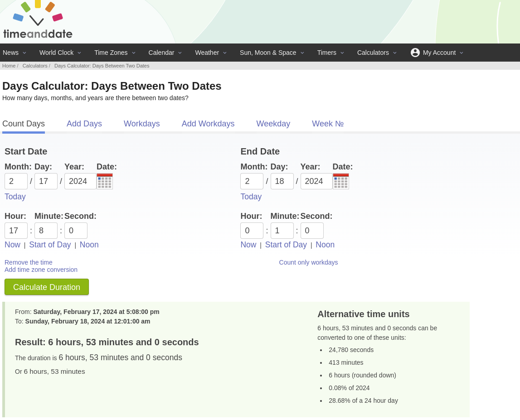This screenshot has width=520, height=420.
Task: Focus the End Date year field
Action: coord(316,181)
